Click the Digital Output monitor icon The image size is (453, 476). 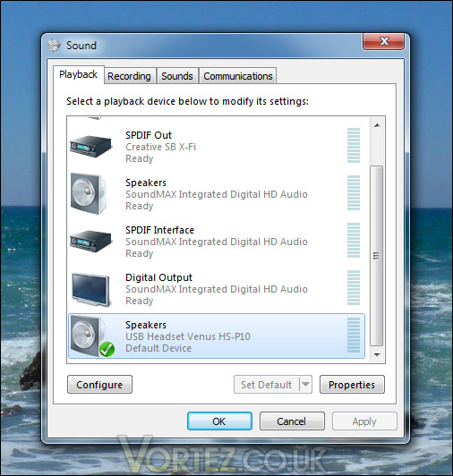point(90,290)
